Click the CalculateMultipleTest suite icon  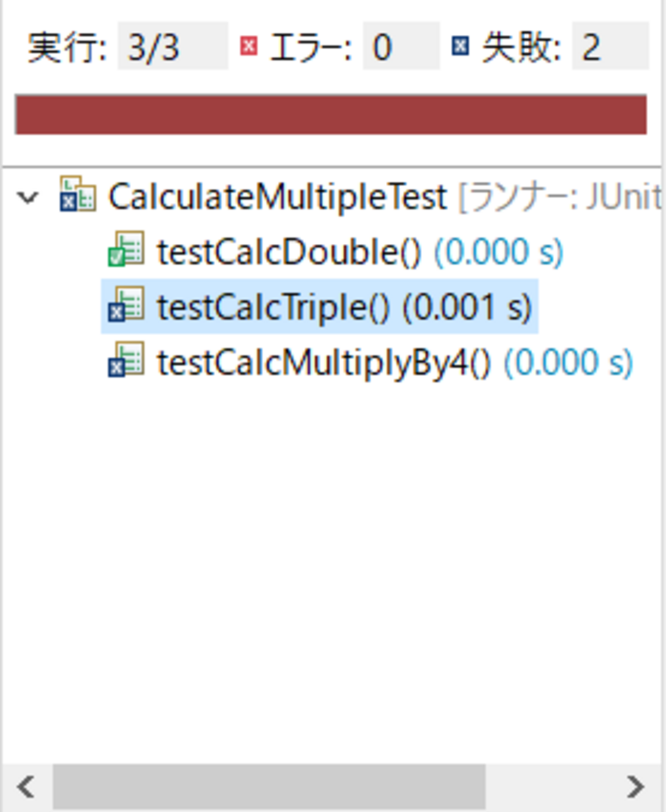(77, 194)
